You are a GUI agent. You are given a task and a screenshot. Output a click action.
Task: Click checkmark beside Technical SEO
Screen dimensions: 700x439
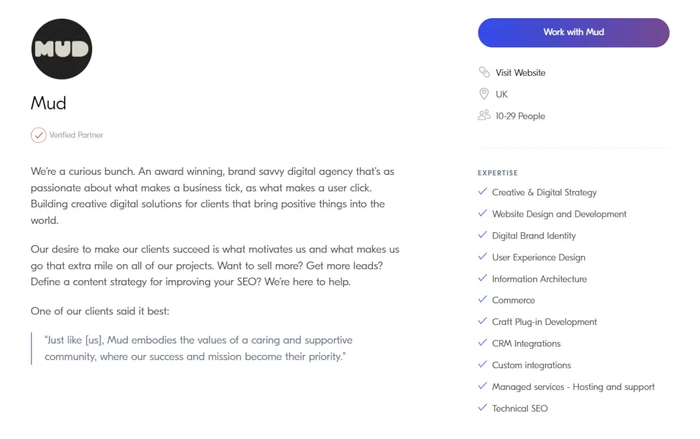(x=483, y=408)
